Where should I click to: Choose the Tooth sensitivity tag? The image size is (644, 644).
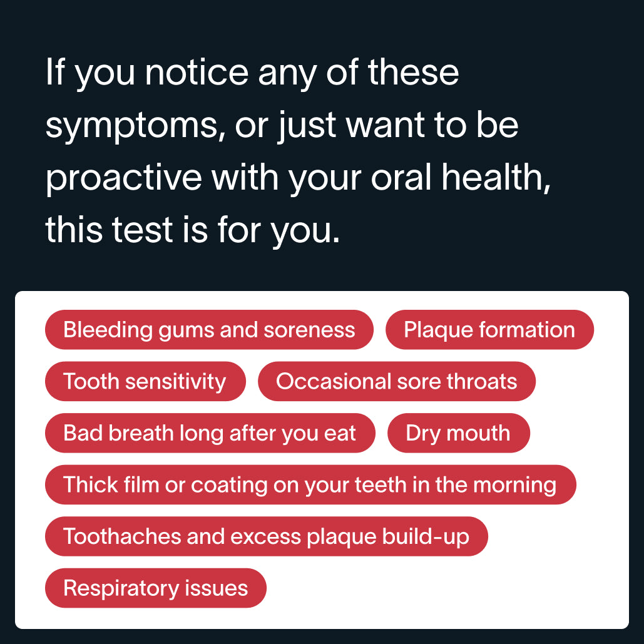145,381
